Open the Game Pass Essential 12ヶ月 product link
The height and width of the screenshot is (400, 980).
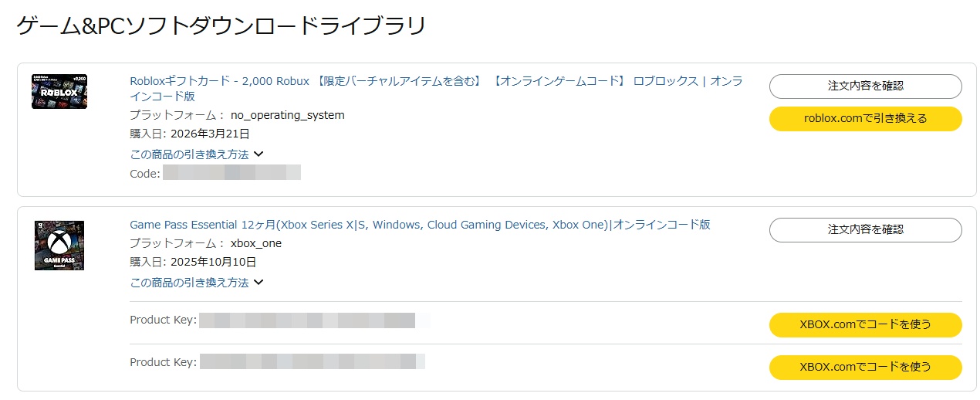coord(420,225)
